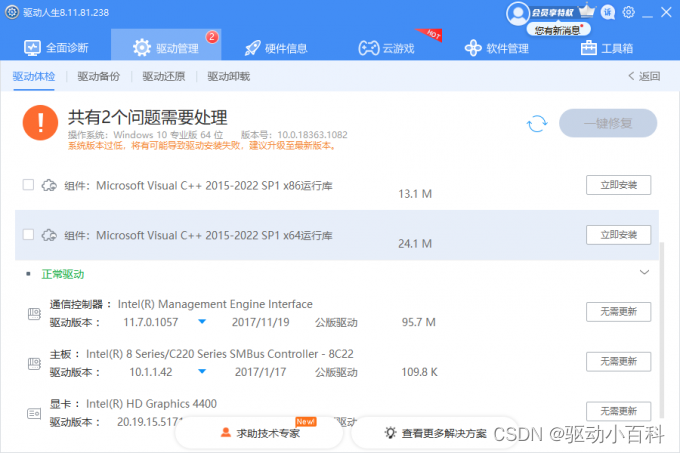Open version dropdown for 10.1.1.42
The height and width of the screenshot is (453, 680).
point(202,372)
